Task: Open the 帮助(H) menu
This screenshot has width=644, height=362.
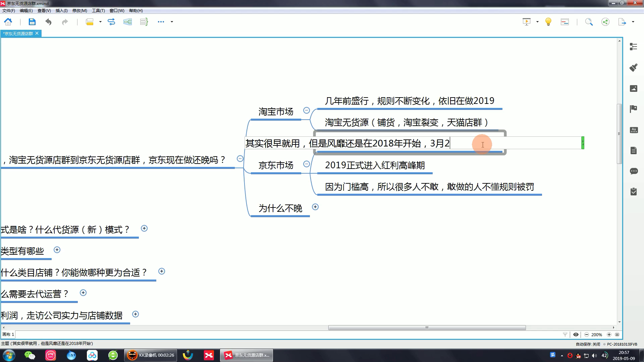Action: tap(136, 11)
